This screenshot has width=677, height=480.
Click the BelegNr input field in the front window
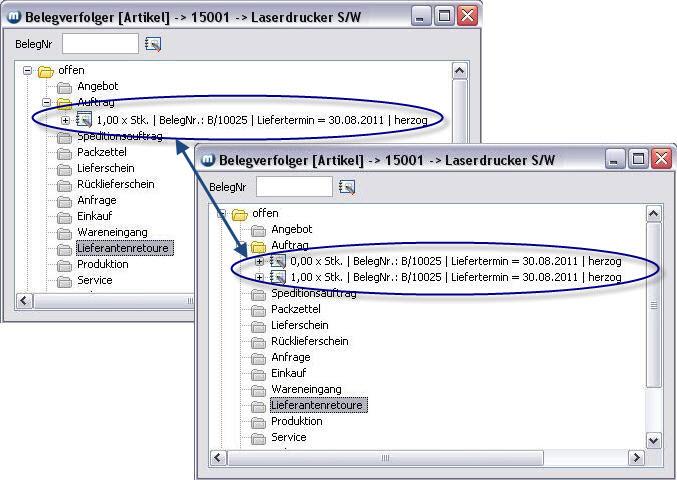(293, 187)
